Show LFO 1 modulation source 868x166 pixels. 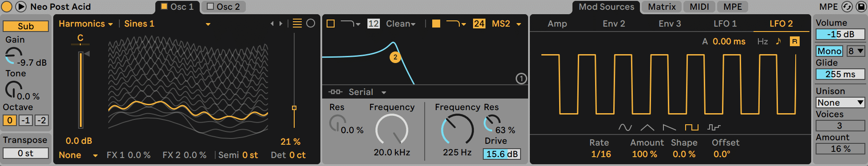pos(725,24)
